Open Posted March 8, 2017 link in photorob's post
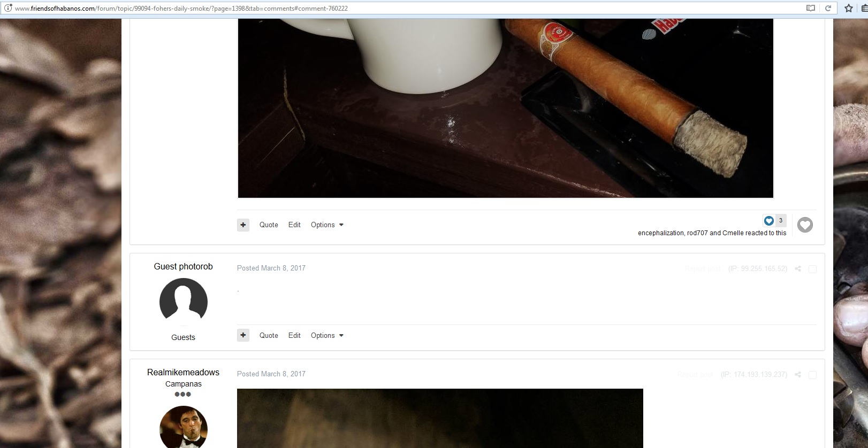The height and width of the screenshot is (448, 868). (271, 268)
